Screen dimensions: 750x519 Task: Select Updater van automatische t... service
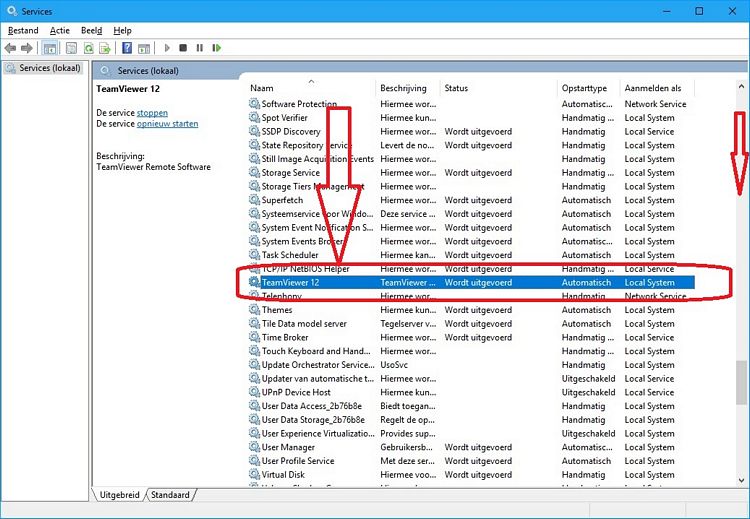[318, 379]
